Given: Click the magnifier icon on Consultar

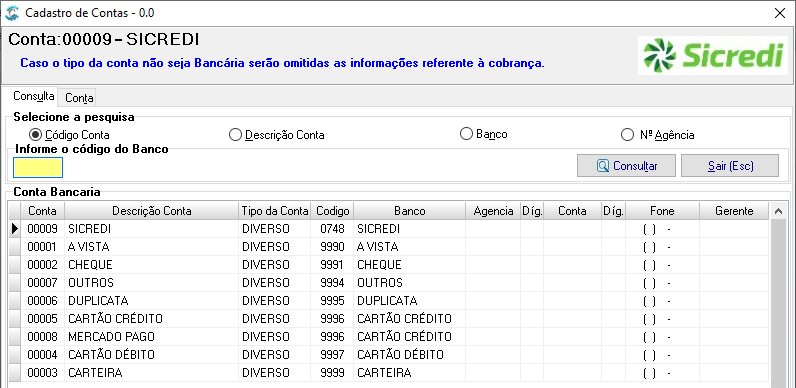Looking at the screenshot, I should (603, 166).
